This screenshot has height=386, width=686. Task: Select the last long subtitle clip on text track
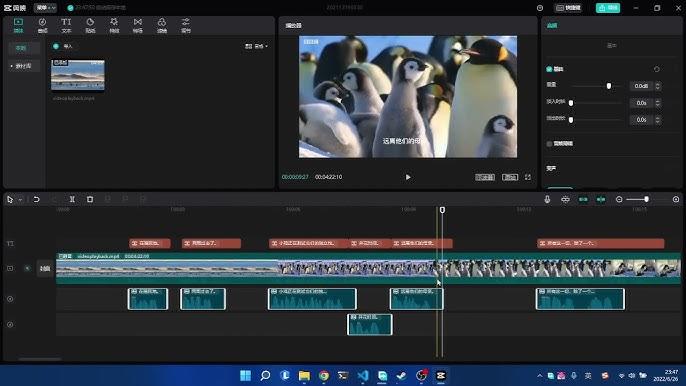tap(601, 243)
